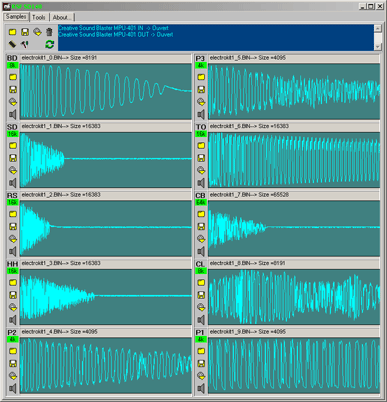The height and width of the screenshot is (402, 387).
Task: Save the P3 sample with floppy icon
Action: [201, 90]
